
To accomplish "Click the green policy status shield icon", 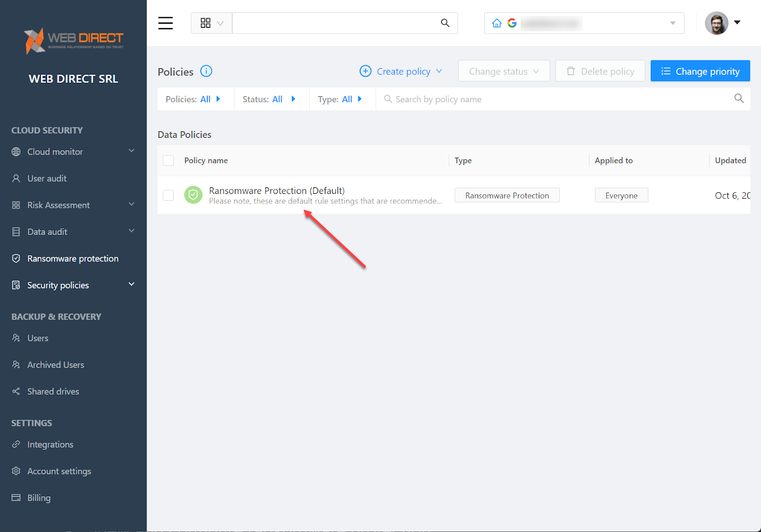I will (x=193, y=195).
